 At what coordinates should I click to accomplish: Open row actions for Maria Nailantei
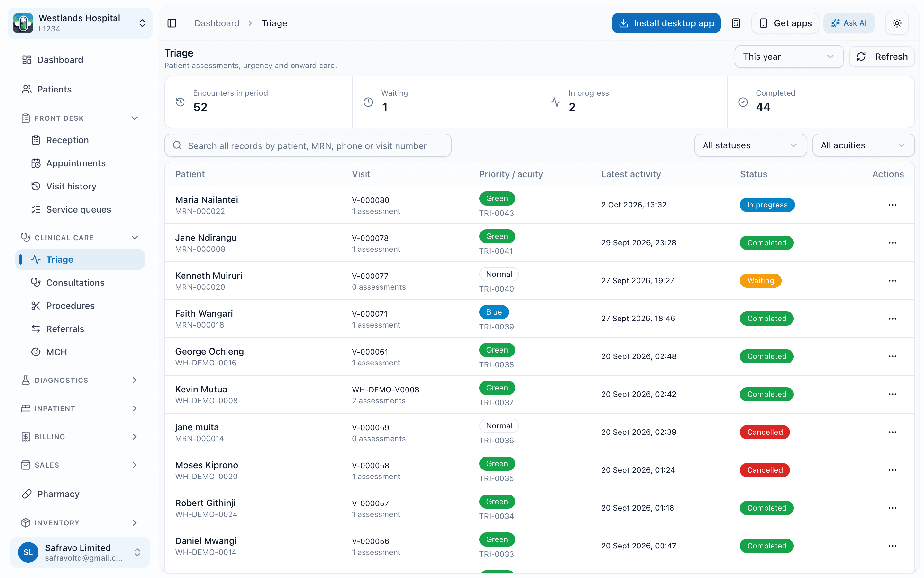[x=892, y=205]
